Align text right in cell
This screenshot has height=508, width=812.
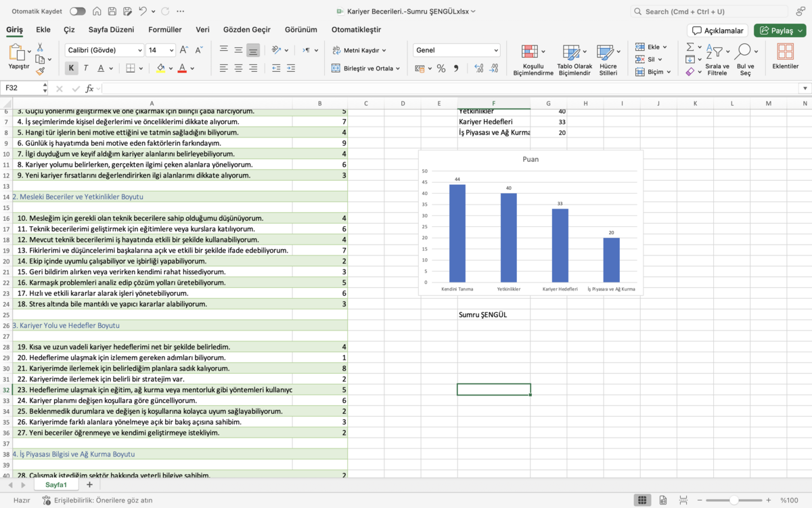(253, 68)
